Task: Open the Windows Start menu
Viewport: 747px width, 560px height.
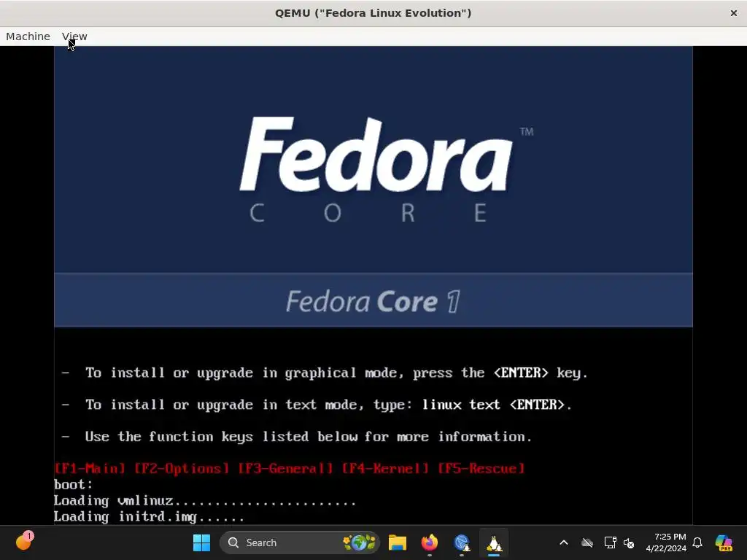Action: 201,542
